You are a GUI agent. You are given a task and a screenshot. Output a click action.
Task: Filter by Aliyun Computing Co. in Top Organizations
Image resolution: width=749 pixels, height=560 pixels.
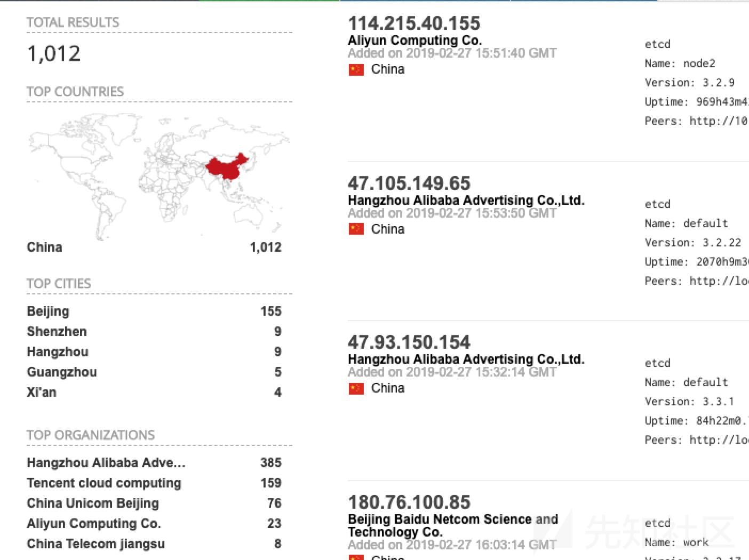point(94,523)
